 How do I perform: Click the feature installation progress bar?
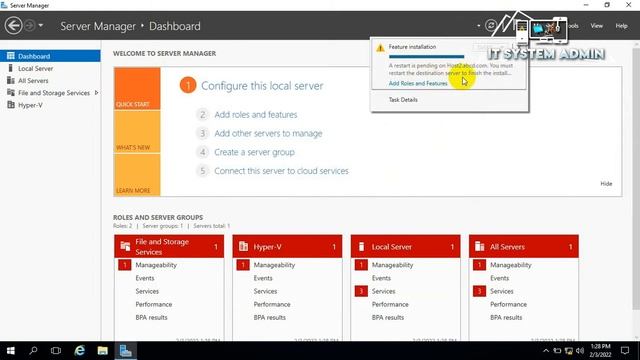click(427, 56)
